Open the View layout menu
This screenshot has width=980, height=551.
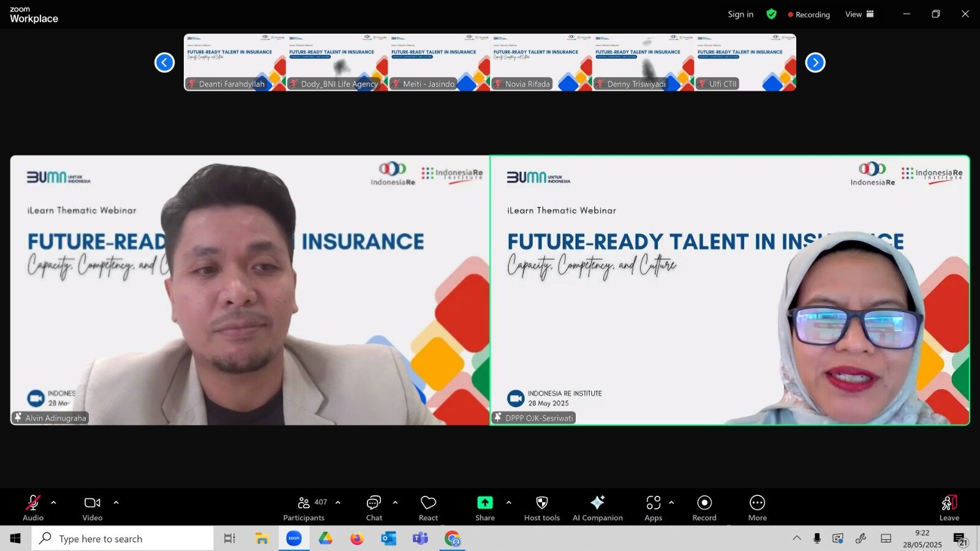tap(859, 14)
